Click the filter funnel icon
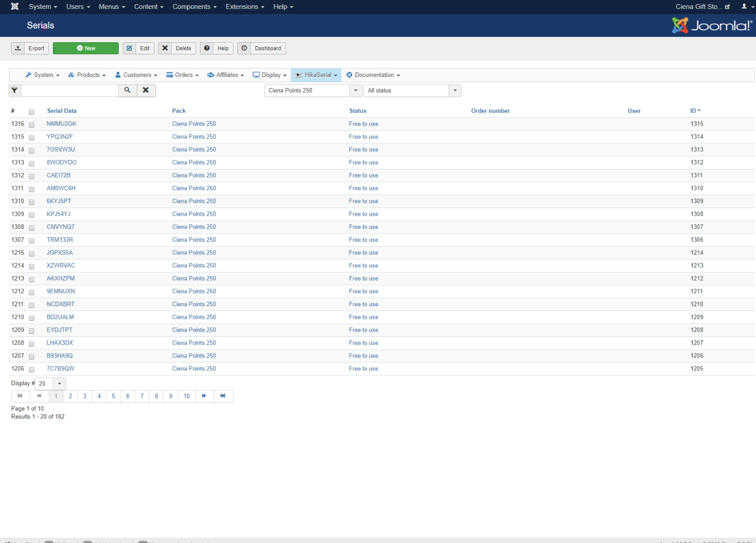The width and height of the screenshot is (756, 543). (x=15, y=90)
